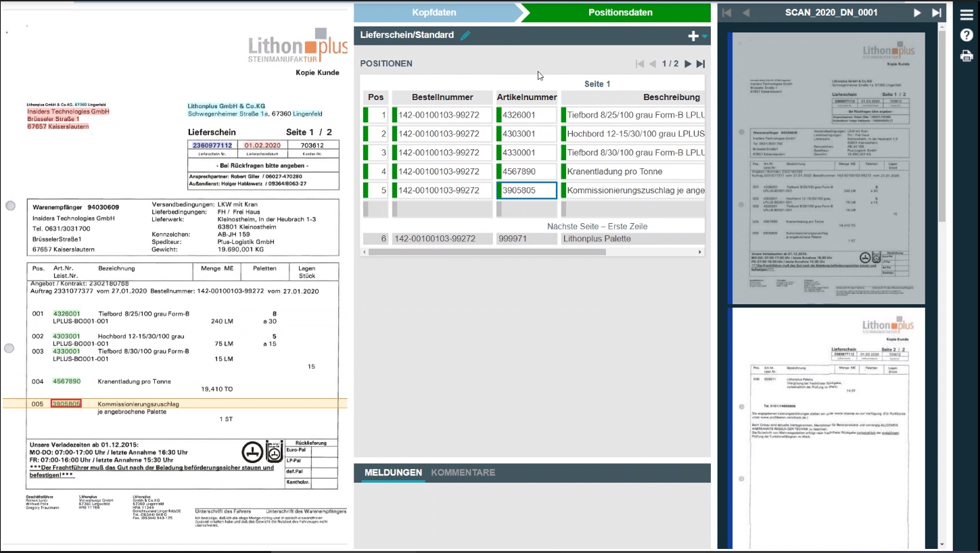Click the Artikelnummer column header

point(527,97)
